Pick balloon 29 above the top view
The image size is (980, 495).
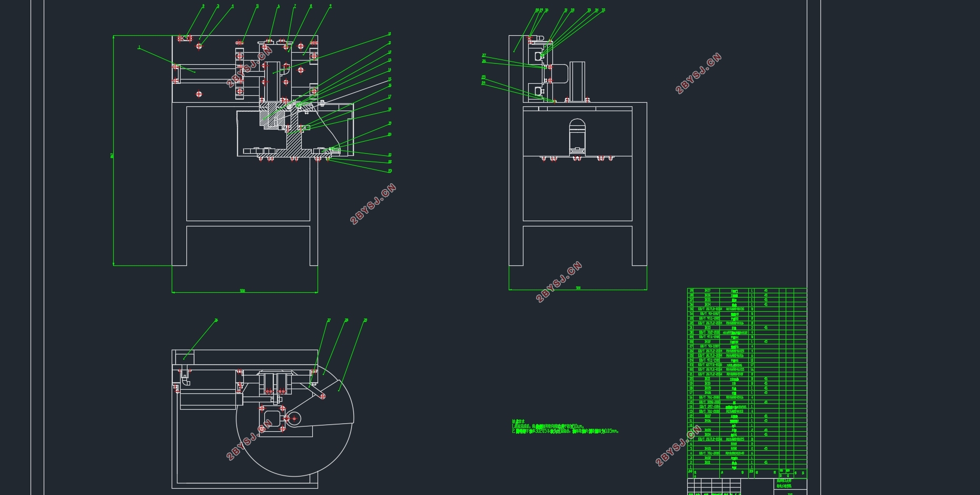(x=365, y=320)
